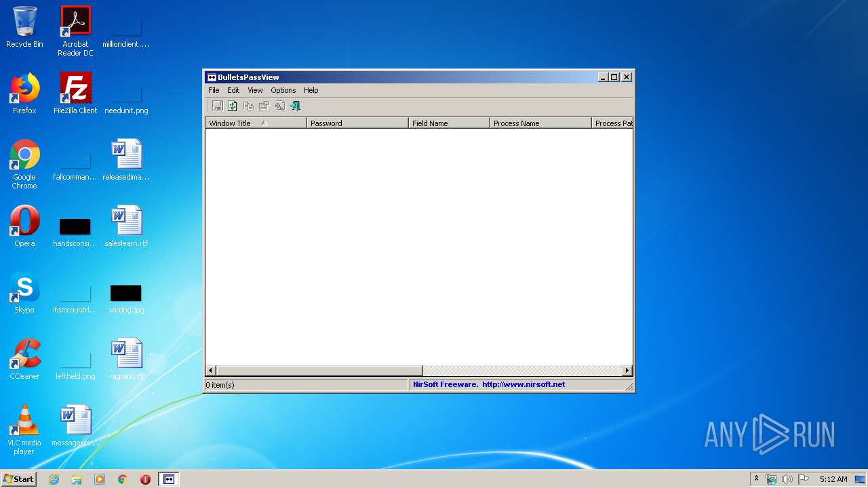The width and height of the screenshot is (868, 488).
Task: Sort by the Field Name column header
Action: tap(449, 123)
